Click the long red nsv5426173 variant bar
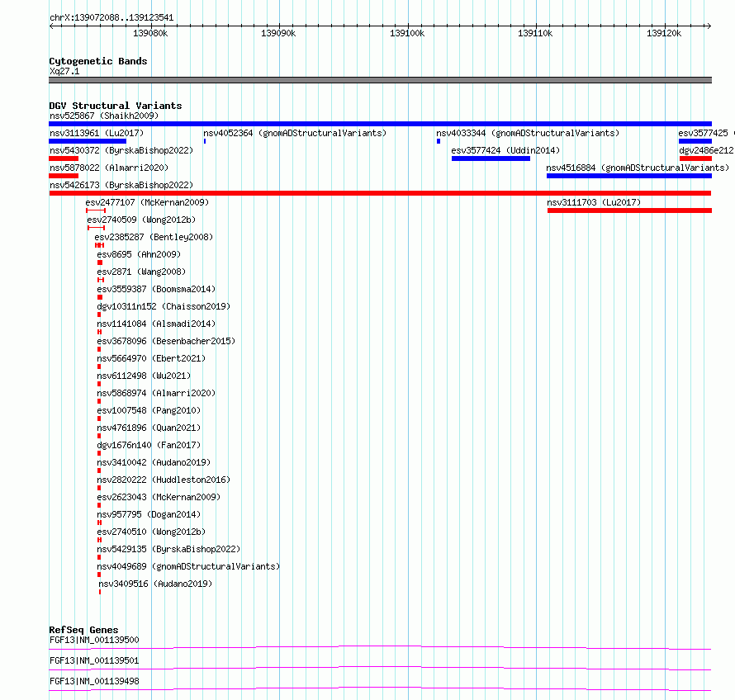Viewport: 735px width, 700px height. [380, 193]
